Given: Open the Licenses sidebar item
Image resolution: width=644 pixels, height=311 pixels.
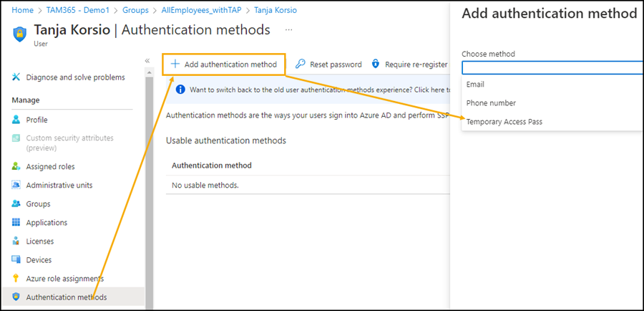Looking at the screenshot, I should tap(40, 241).
